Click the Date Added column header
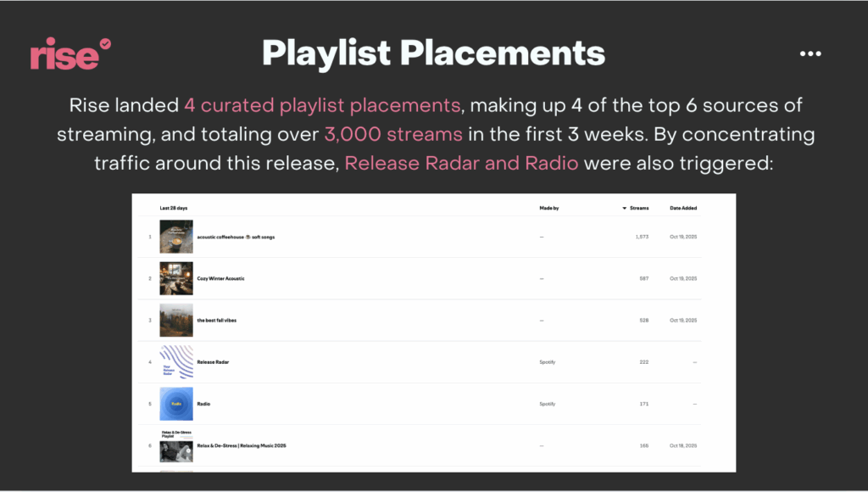The width and height of the screenshot is (868, 492). point(683,208)
